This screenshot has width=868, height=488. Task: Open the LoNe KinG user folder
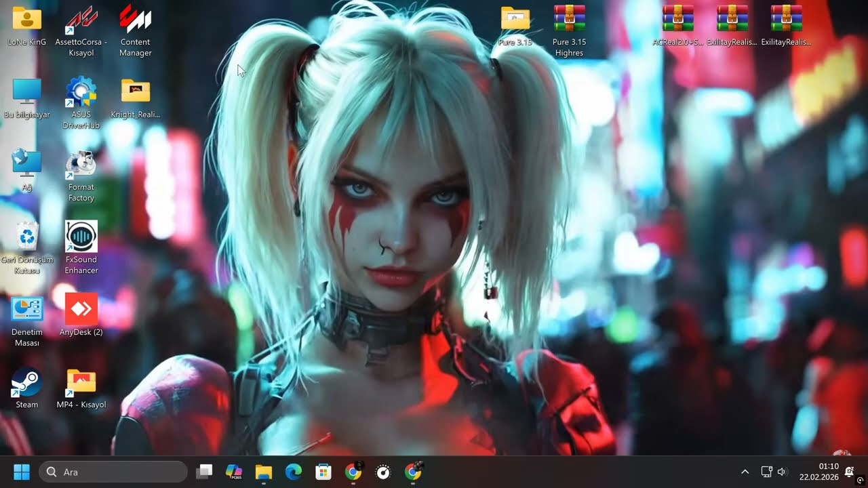coord(27,26)
